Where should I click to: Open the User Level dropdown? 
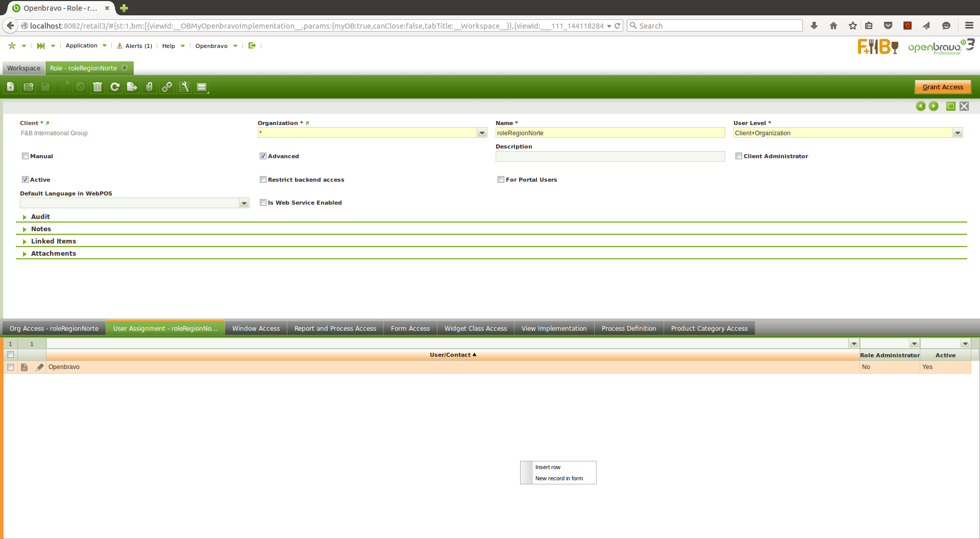[x=958, y=133]
